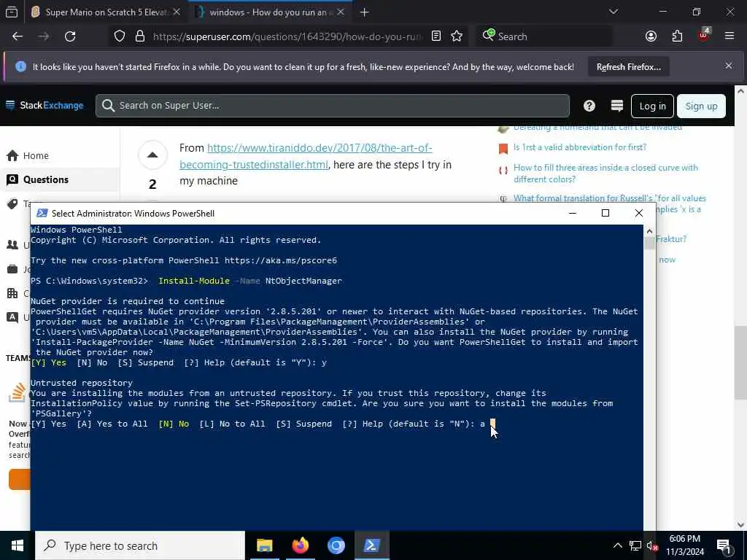Open the muted volume tray icon
The width and height of the screenshot is (747, 560).
[x=652, y=546]
